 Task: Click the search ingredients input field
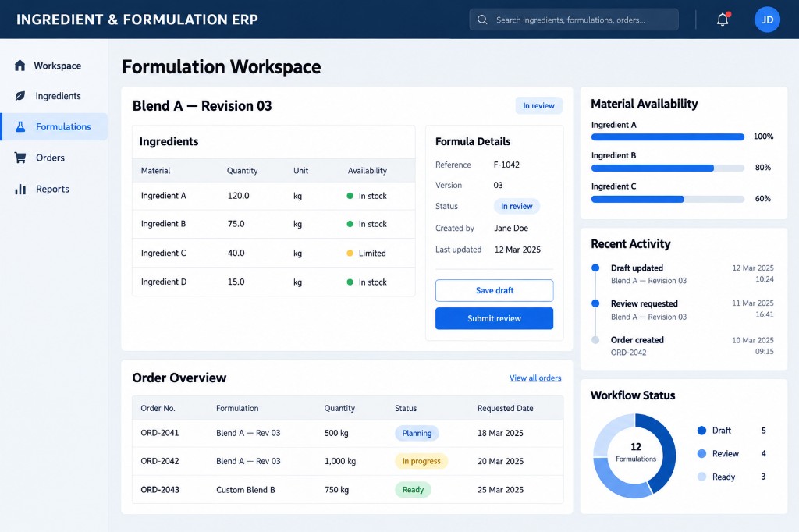pos(574,20)
